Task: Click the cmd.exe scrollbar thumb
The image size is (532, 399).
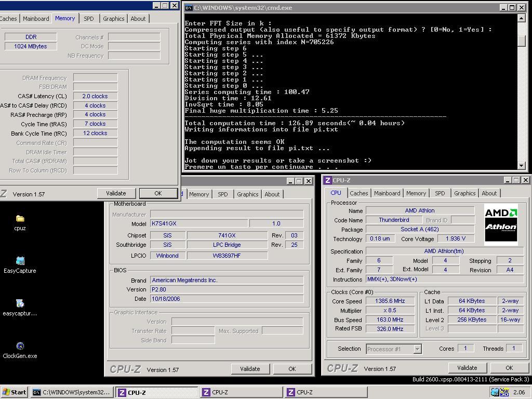Action: point(522,41)
